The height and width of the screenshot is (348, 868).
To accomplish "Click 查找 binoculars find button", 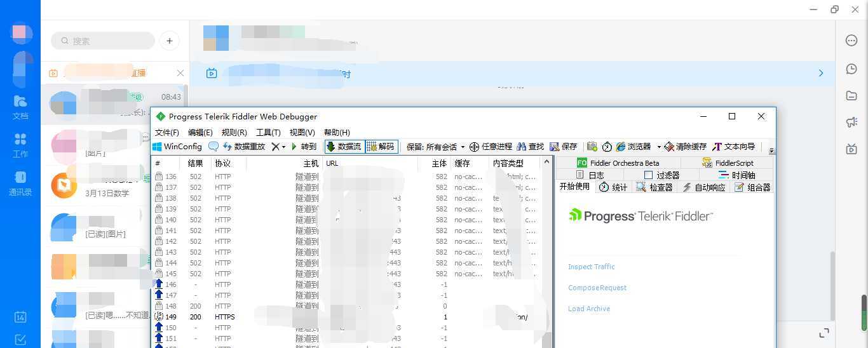I will (531, 147).
